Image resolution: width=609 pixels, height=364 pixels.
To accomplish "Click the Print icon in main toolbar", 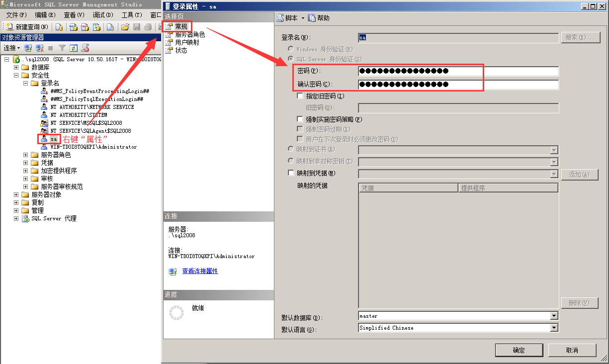I will (x=148, y=27).
